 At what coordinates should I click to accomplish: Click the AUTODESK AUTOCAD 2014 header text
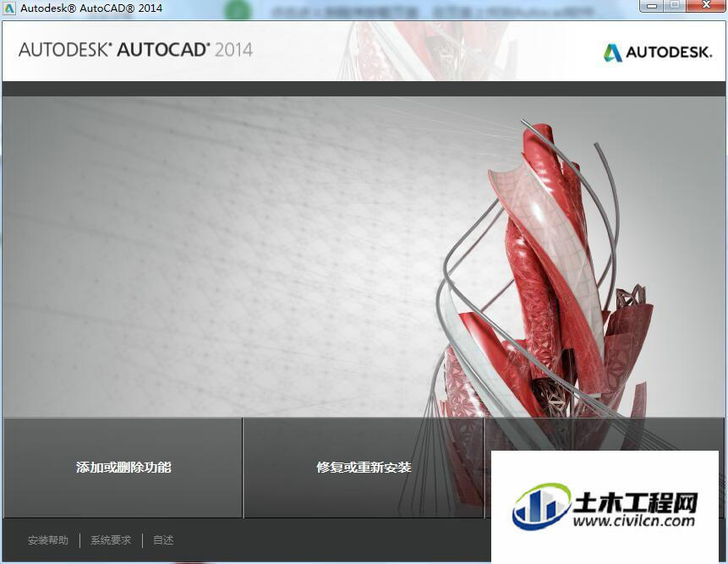pyautogui.click(x=135, y=50)
